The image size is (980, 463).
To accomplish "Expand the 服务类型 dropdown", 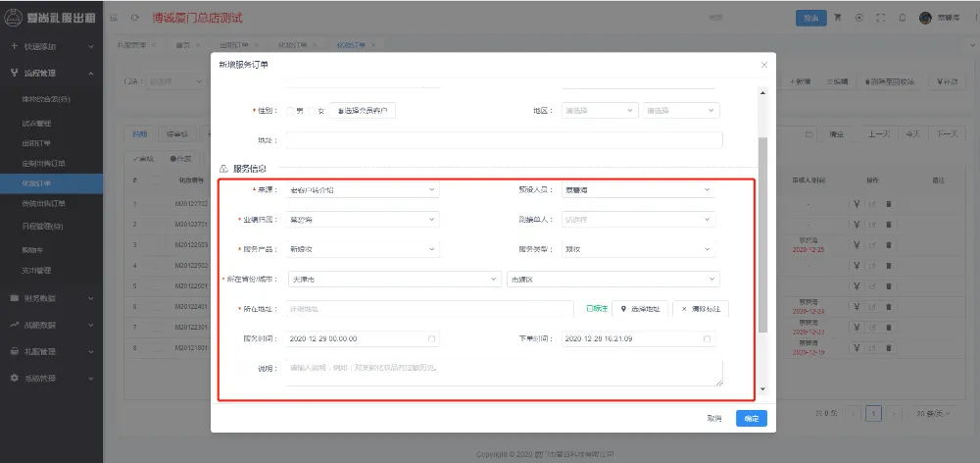I will tap(638, 249).
